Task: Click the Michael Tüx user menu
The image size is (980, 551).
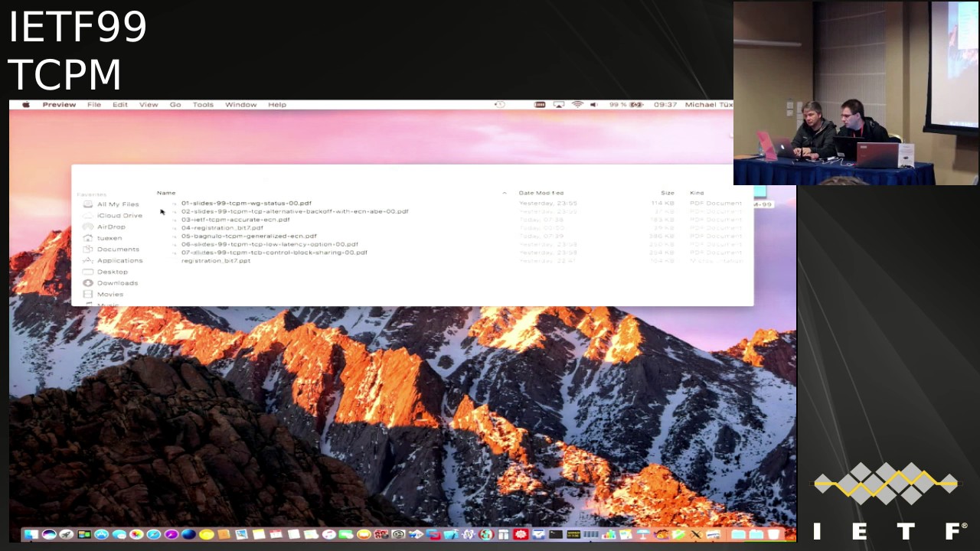Action: coord(709,105)
